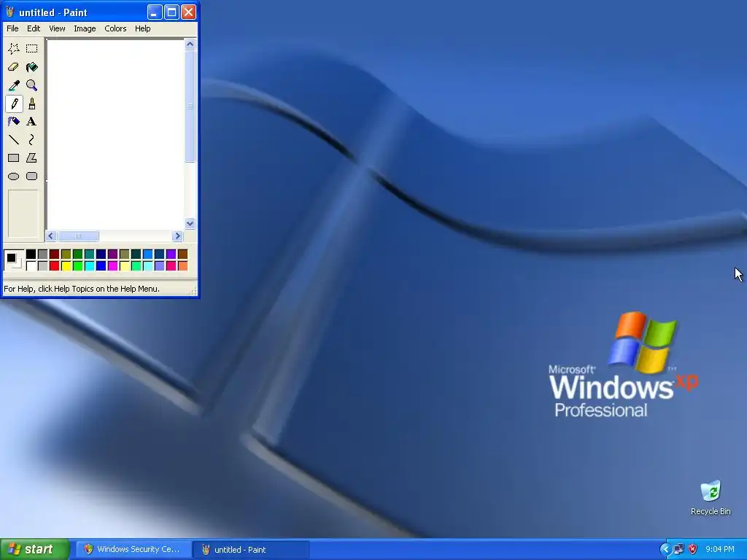The width and height of the screenshot is (747, 560).
Task: Click the canvas scroll down arrow
Action: click(190, 223)
